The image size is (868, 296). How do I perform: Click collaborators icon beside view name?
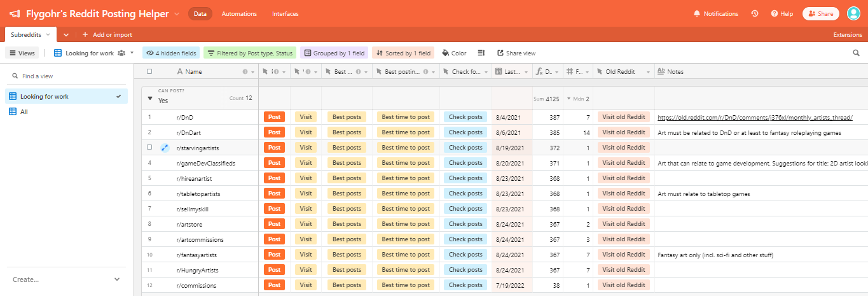tap(121, 53)
